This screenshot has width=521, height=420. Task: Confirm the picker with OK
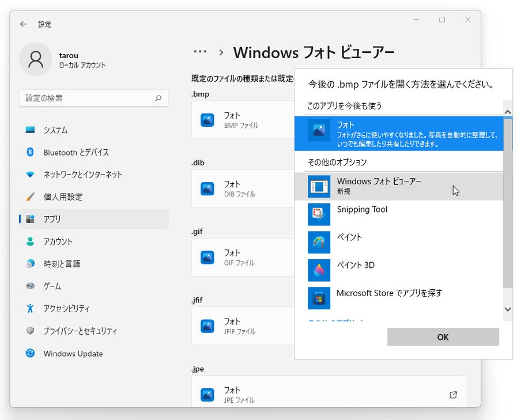click(443, 337)
